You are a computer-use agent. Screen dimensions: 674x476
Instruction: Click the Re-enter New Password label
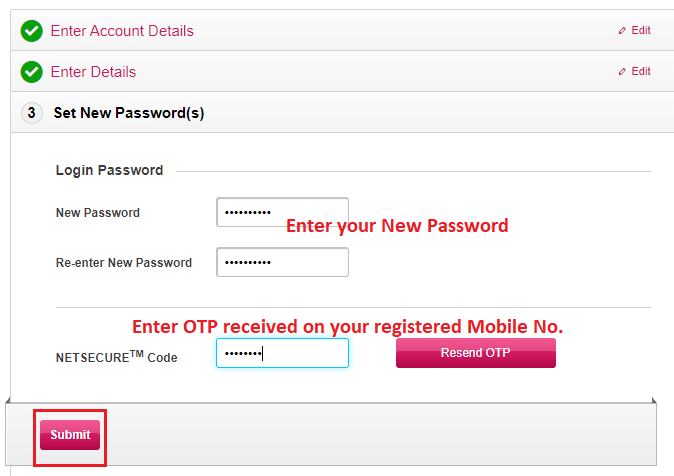pos(124,263)
